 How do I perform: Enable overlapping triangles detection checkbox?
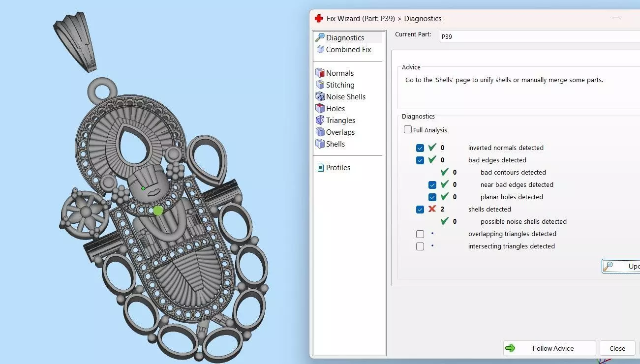420,234
